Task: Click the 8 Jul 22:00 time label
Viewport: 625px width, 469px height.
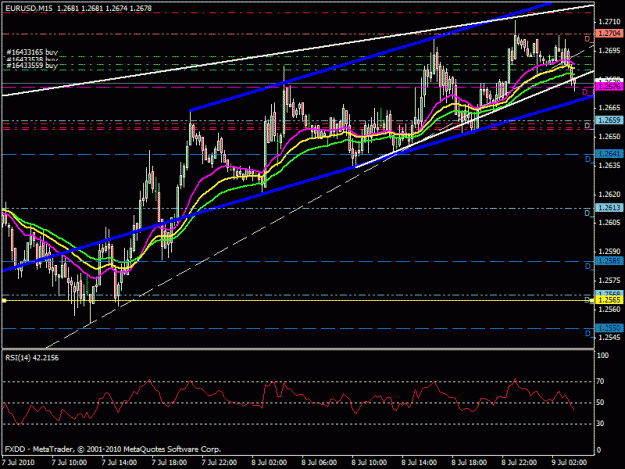Action: pos(519,463)
